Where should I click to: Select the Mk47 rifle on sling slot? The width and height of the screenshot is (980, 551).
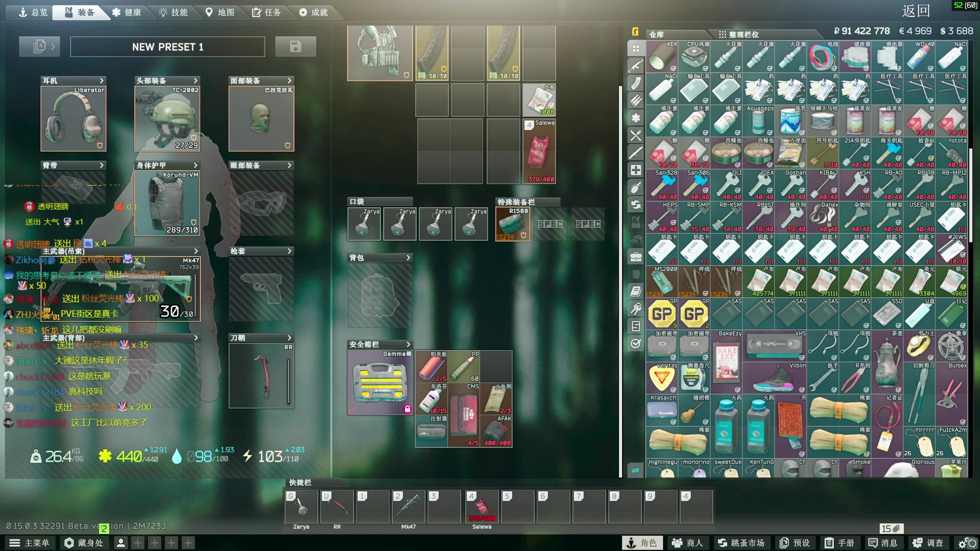[121, 289]
